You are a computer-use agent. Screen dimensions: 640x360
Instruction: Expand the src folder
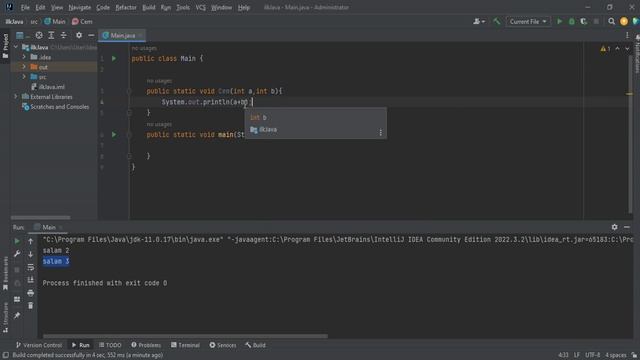coord(24,77)
